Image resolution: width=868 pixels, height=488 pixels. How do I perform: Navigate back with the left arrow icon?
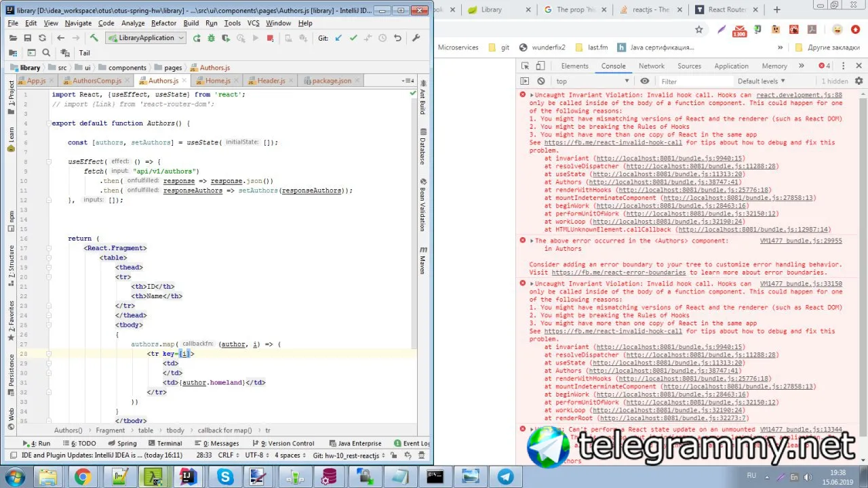tap(60, 38)
